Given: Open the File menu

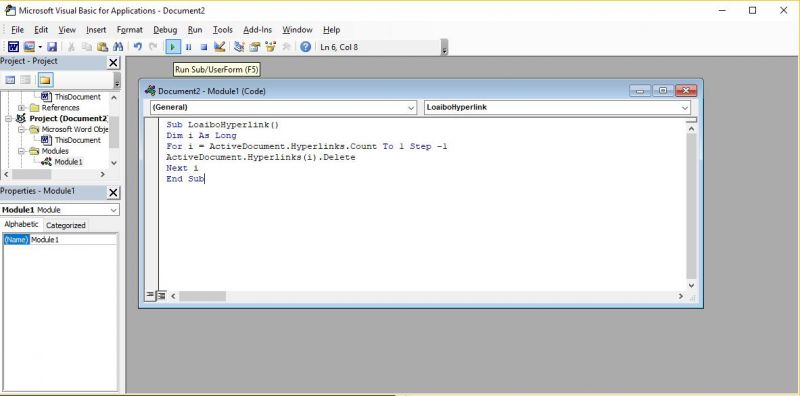Looking at the screenshot, I should pyautogui.click(x=17, y=30).
